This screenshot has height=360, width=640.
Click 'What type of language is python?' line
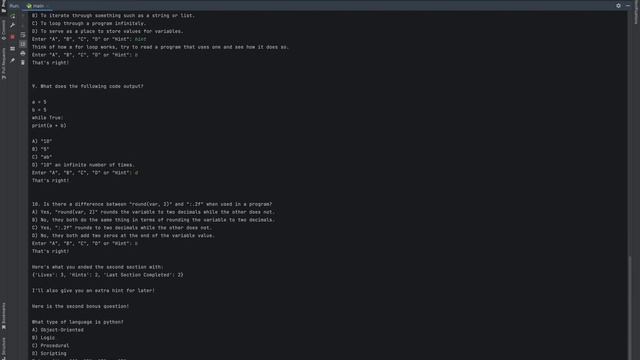(78, 322)
